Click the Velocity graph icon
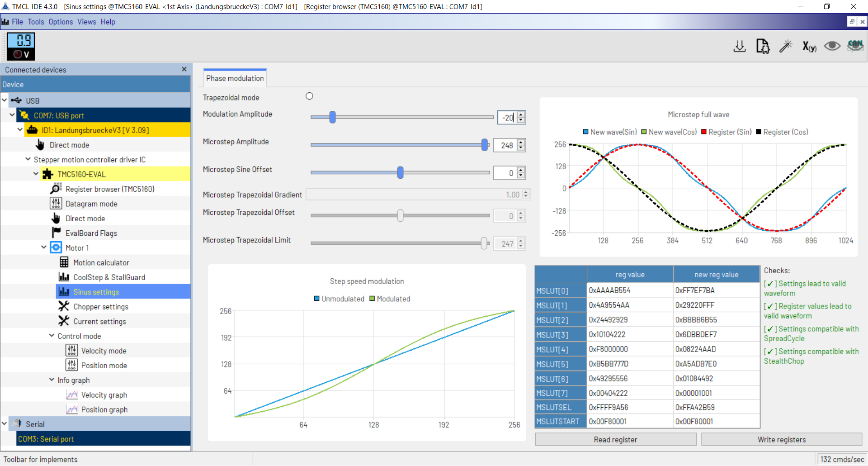This screenshot has width=868, height=466. click(x=72, y=395)
